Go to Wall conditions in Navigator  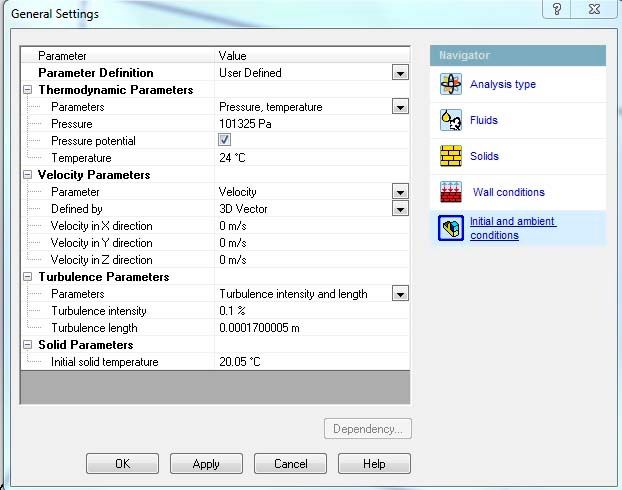click(x=509, y=192)
